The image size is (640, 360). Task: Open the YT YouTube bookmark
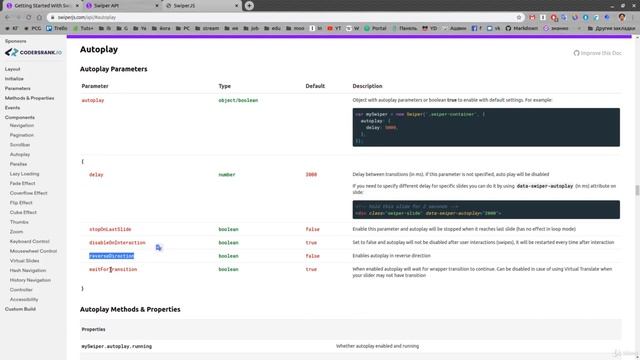tap(334, 29)
